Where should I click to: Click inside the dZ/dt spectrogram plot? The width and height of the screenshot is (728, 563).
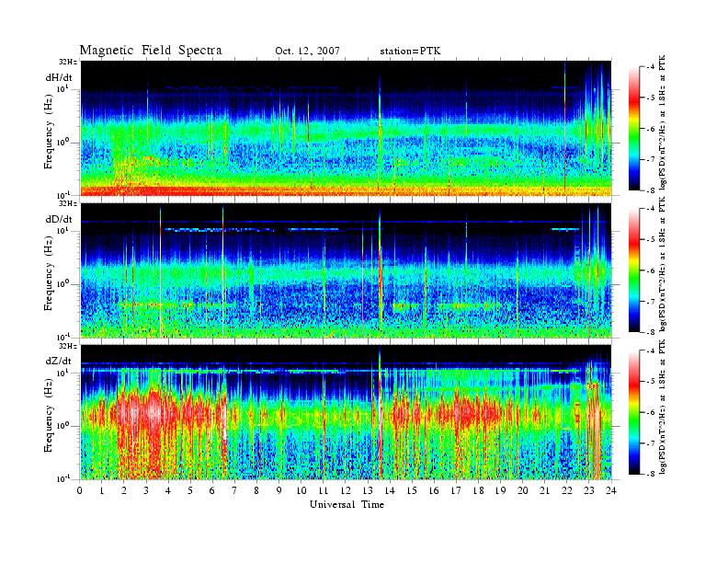pos(346,412)
